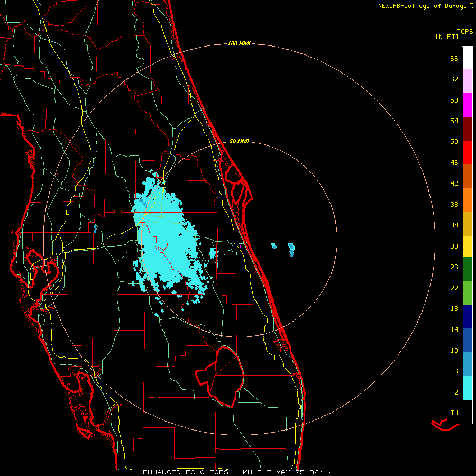Click the 50 NMI range ring label
The height and width of the screenshot is (476, 476).
pyautogui.click(x=239, y=141)
